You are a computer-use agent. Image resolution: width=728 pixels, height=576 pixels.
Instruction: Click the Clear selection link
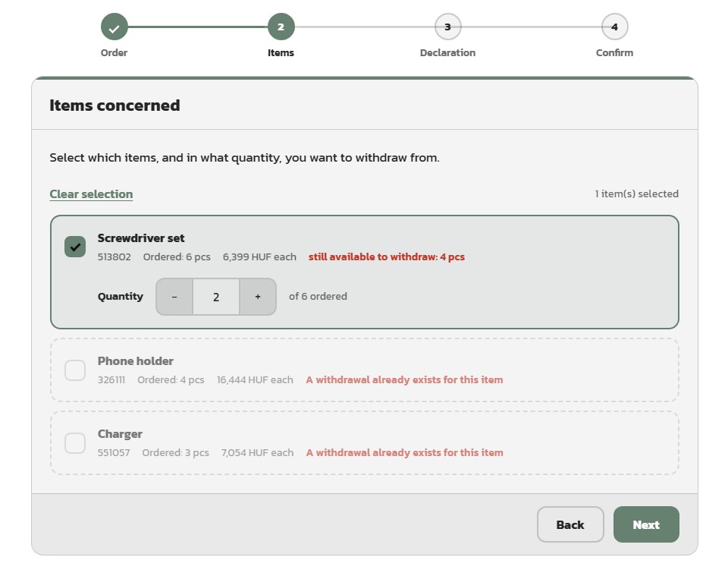(x=91, y=194)
